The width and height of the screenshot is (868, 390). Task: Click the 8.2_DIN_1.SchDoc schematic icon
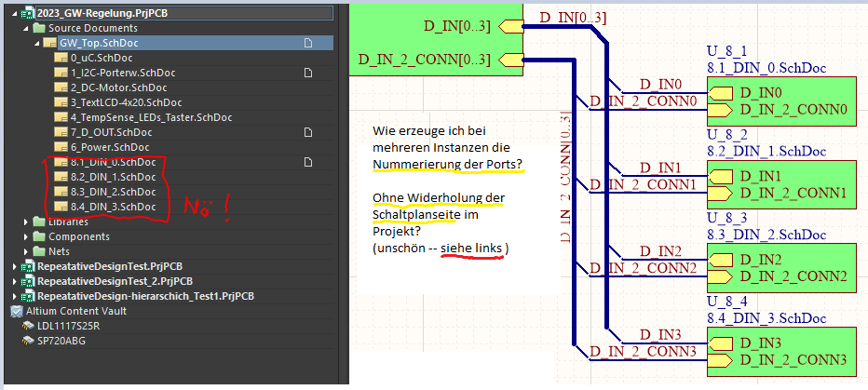(60, 177)
